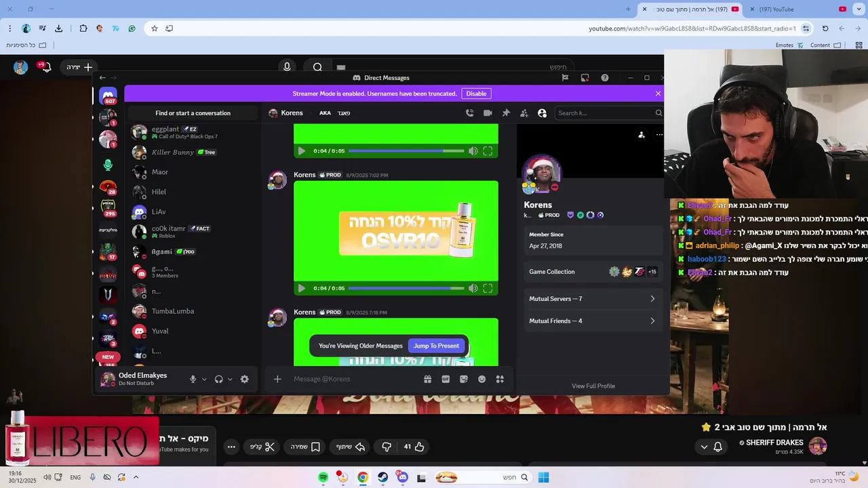Mute the top video's volume
Screen dimensions: 868x488
473,151
